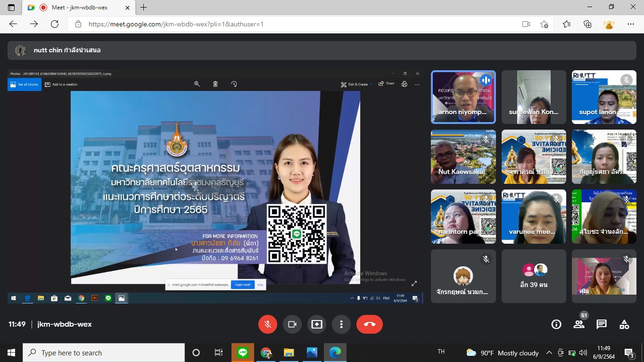Toggle the camera button off
Screen dimensions: 644x362
[292, 324]
